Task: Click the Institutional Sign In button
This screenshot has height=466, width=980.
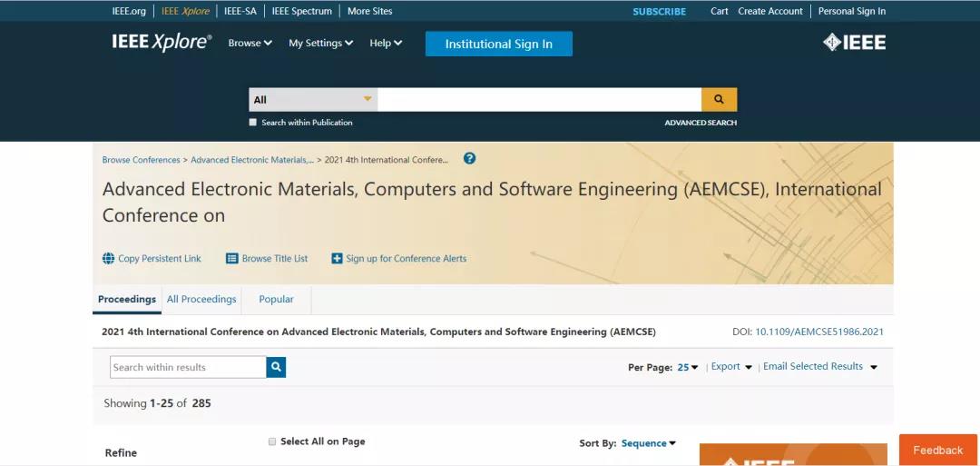Action: (499, 44)
